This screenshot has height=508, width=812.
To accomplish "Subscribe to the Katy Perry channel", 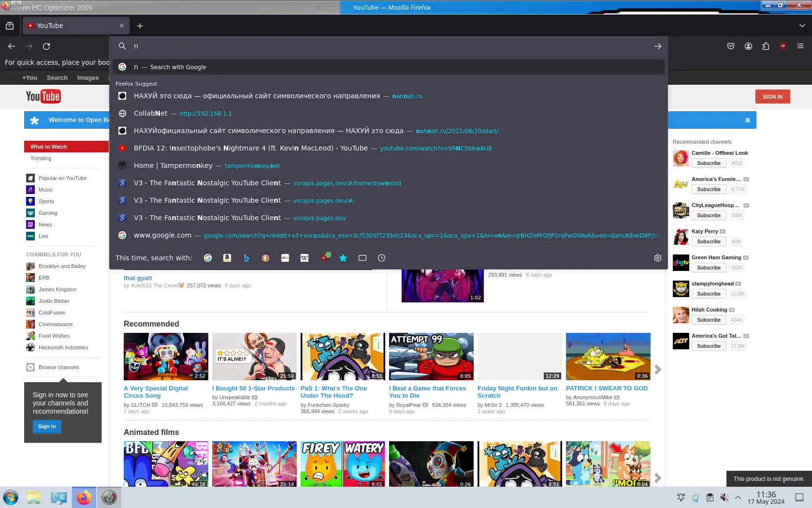I will click(x=709, y=241).
